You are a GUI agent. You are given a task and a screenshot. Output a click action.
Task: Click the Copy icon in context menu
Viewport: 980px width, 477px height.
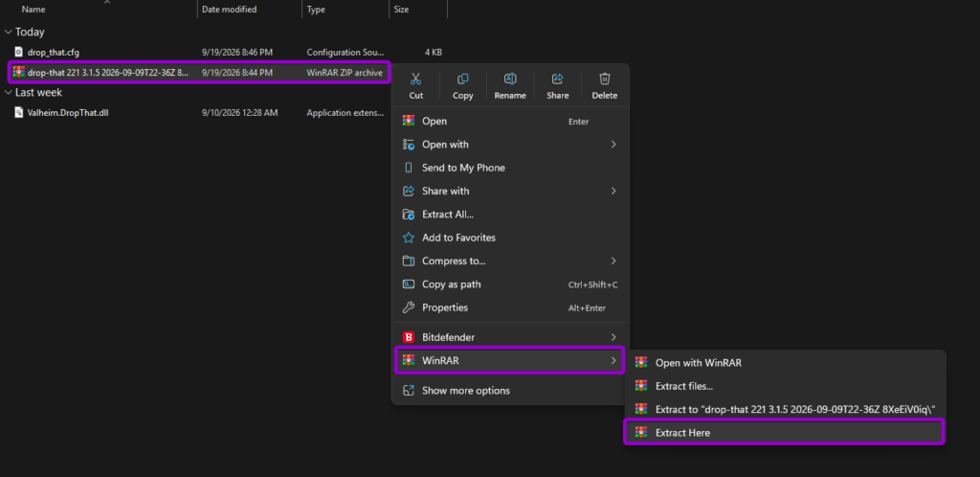point(462,79)
